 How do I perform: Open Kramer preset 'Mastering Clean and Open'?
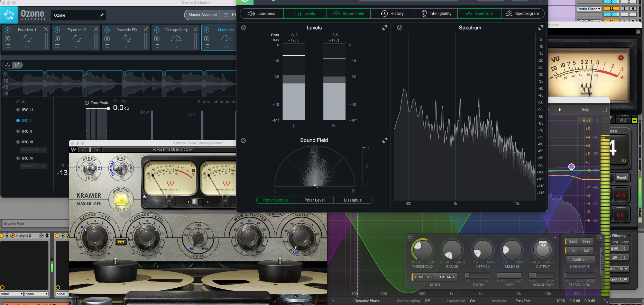coord(173,150)
